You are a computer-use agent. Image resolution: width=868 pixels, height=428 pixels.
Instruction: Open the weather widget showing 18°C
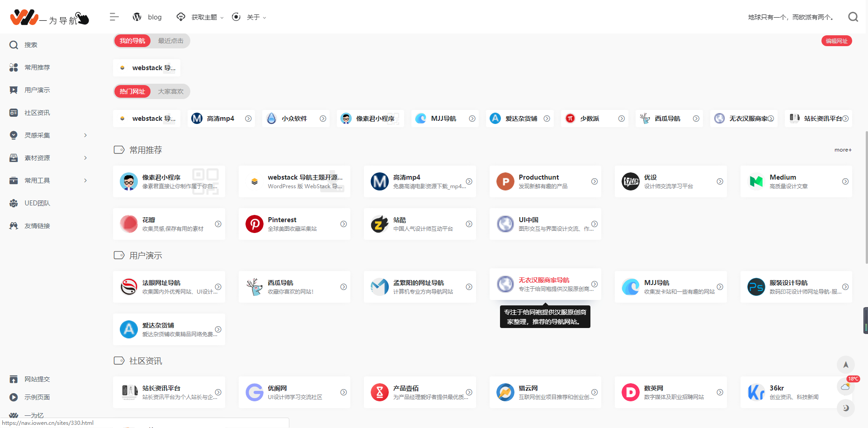click(845, 386)
